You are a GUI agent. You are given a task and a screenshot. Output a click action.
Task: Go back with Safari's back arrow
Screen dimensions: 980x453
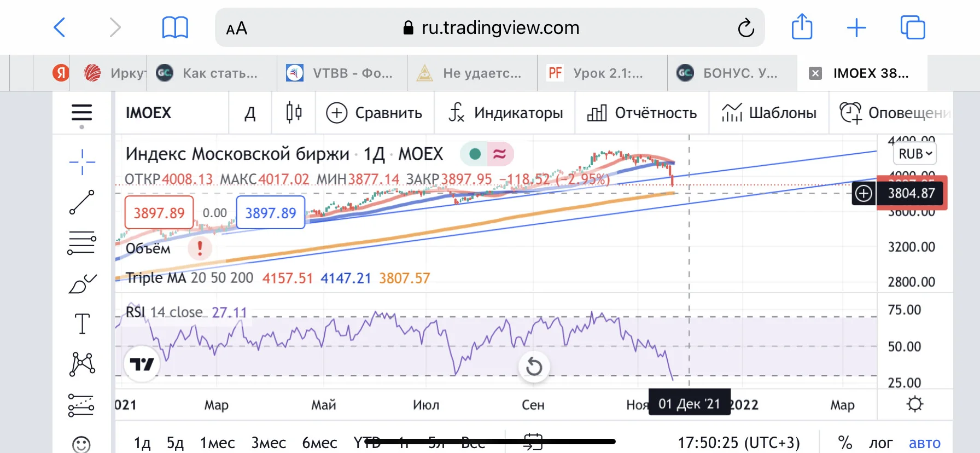click(x=60, y=27)
